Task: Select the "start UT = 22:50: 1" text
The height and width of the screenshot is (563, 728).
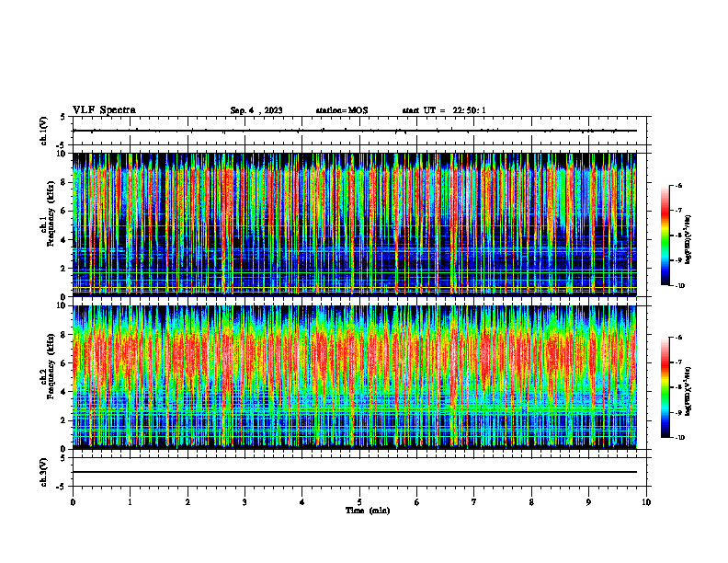Action: pos(444,110)
